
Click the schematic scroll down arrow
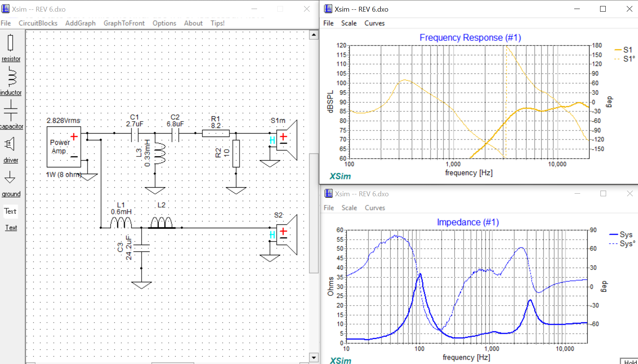point(314,357)
